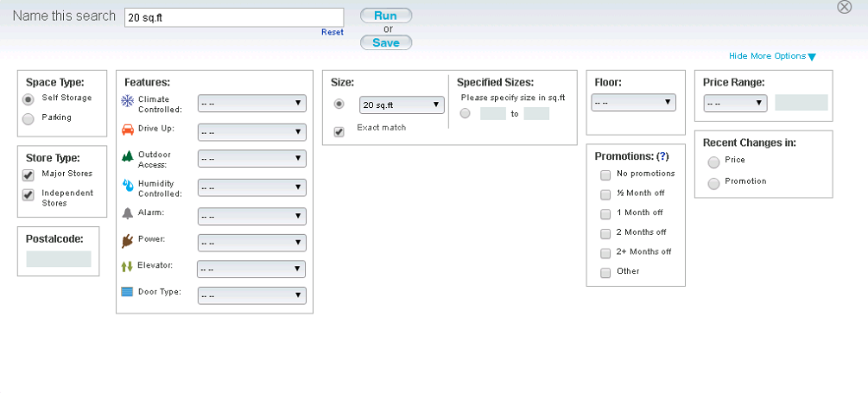Image resolution: width=868 pixels, height=393 pixels.
Task: Open the 20 sq.ft size dropdown
Action: (402, 105)
